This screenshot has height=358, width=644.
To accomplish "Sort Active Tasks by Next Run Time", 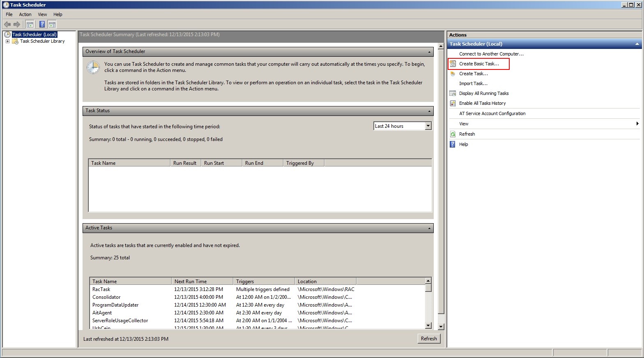I will [x=202, y=282].
